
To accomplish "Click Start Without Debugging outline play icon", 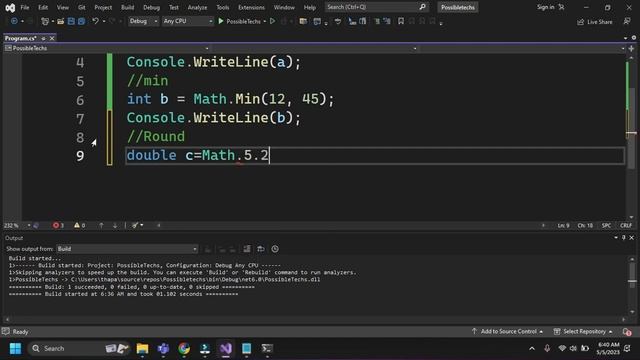I will 272,21.
